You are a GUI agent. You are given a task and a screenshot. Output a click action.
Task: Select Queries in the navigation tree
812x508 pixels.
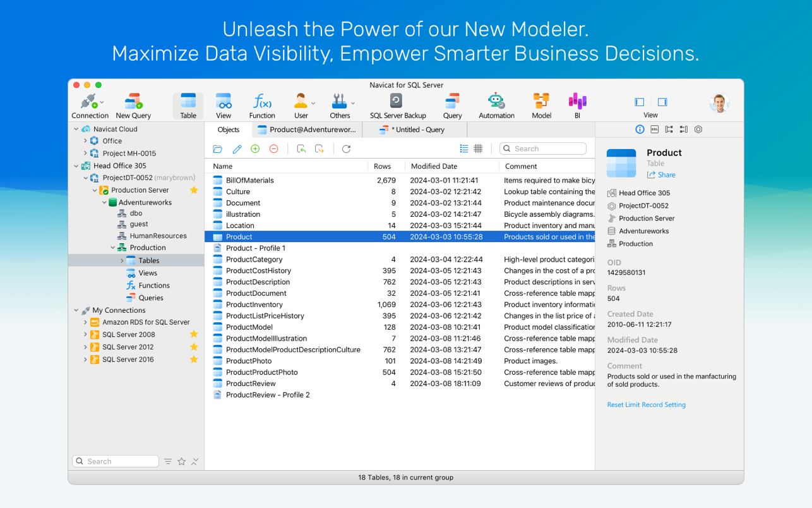tap(145, 298)
